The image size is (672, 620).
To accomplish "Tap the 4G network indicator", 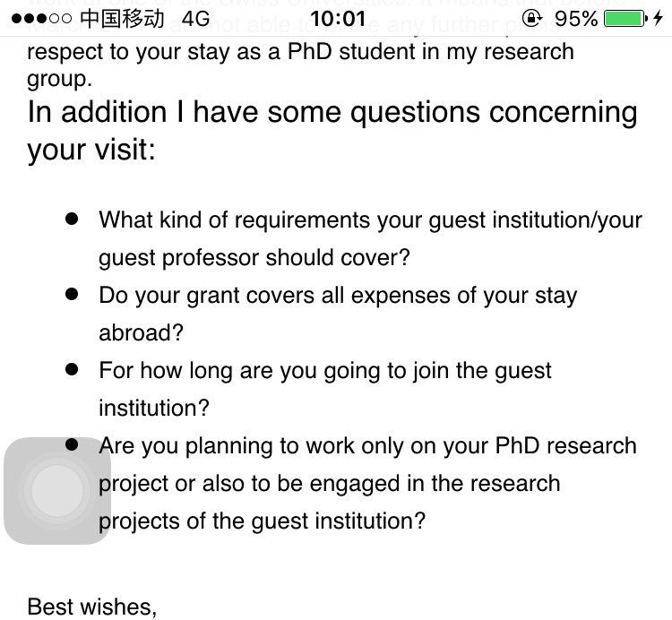I will coord(195,19).
